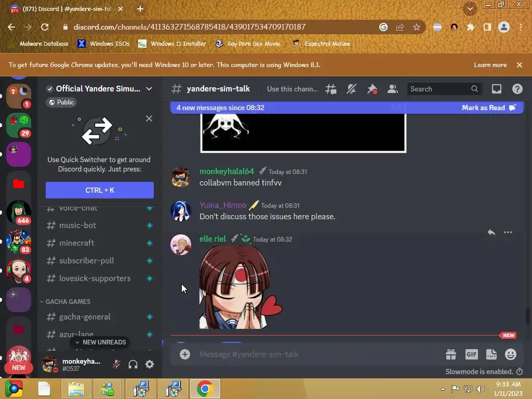Image resolution: width=532 pixels, height=399 pixels.
Task: Click the Public server badge
Action: tap(61, 102)
